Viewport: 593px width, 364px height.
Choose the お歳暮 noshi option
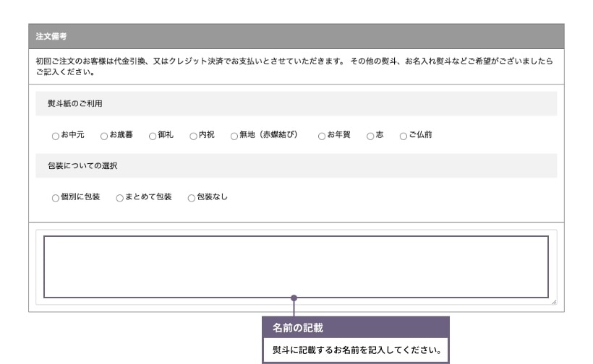point(104,135)
